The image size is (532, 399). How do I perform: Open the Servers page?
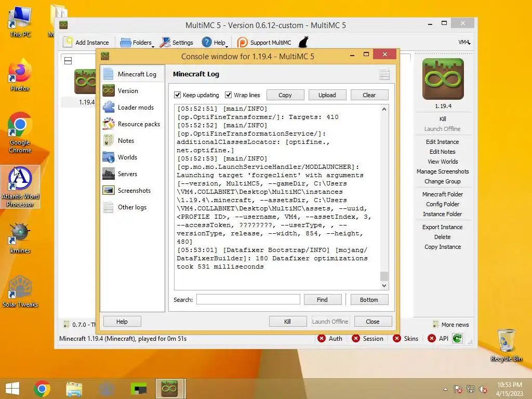[132, 174]
